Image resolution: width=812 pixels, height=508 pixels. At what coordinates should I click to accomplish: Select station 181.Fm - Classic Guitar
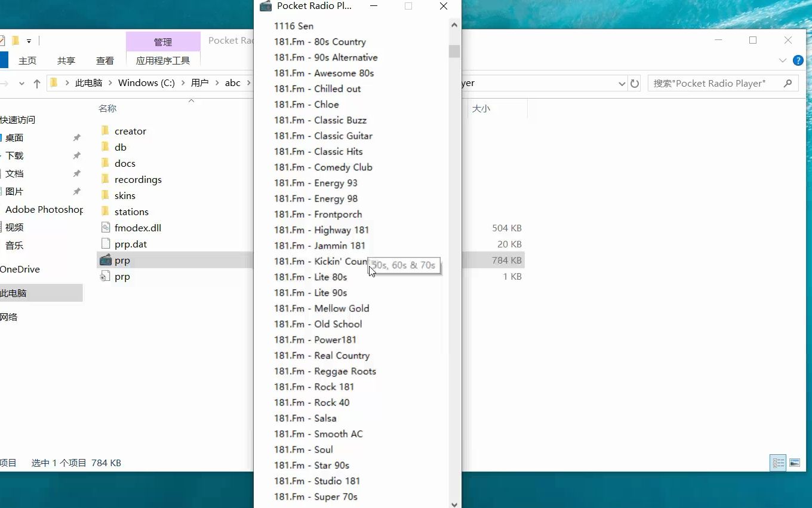click(x=323, y=136)
